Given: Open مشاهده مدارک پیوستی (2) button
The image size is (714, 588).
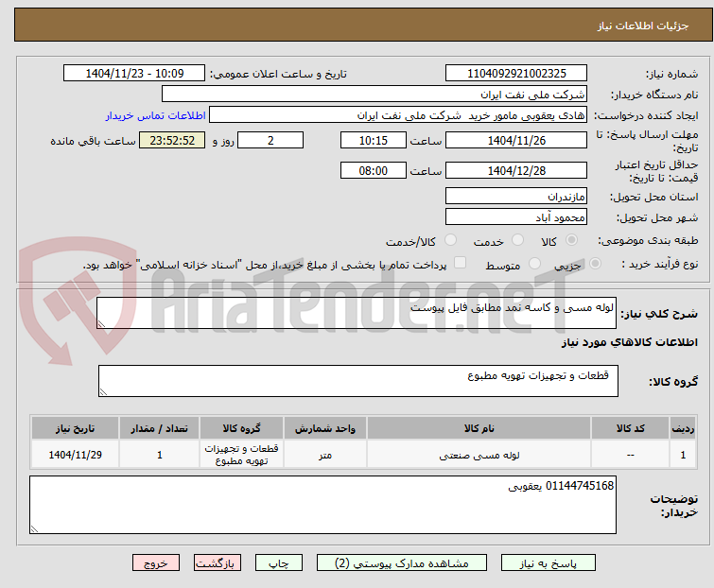Looking at the screenshot, I should click(x=402, y=563).
